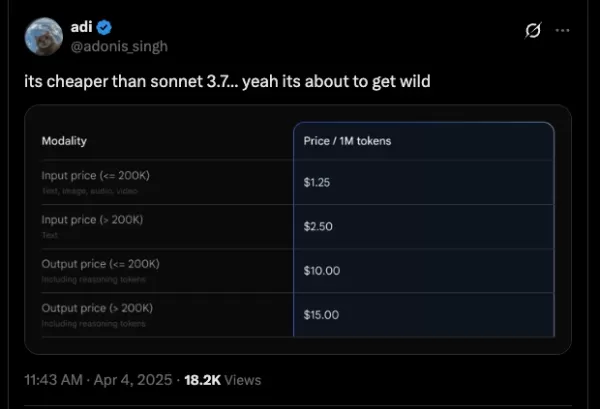Click the Input price (> 200K) row label
The height and width of the screenshot is (409, 600).
tap(92, 220)
